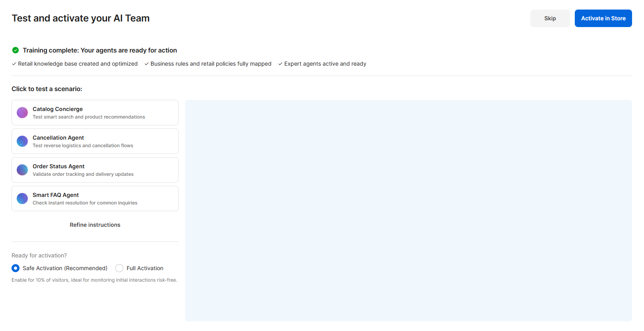This screenshot has height=331, width=644.
Task: Launch the common inquiries instant resolution test
Action: click(x=85, y=203)
